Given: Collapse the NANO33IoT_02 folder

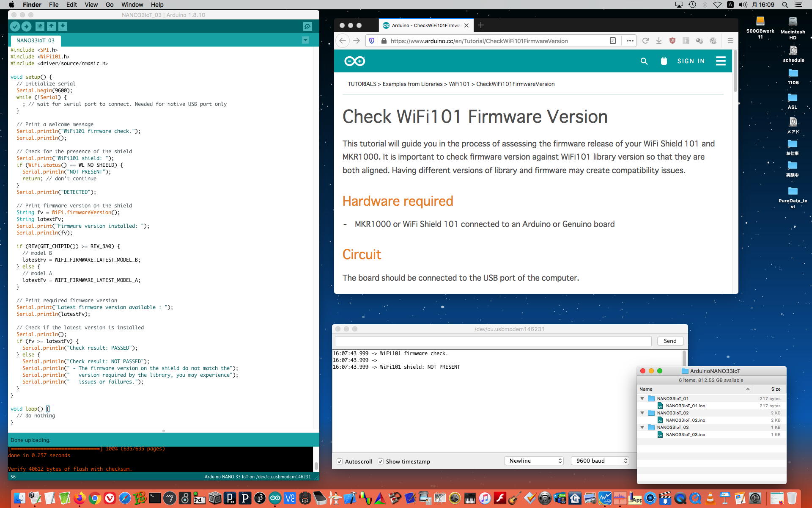Looking at the screenshot, I should click(642, 413).
